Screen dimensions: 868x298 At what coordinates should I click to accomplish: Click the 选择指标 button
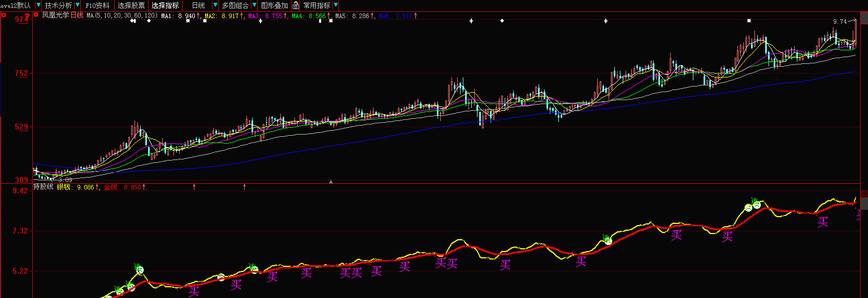click(x=165, y=6)
